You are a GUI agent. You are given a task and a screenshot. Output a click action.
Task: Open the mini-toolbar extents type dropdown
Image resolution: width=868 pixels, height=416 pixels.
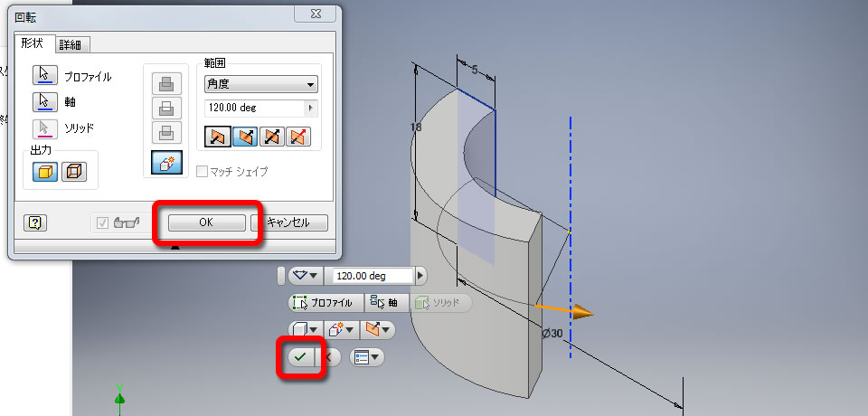307,275
